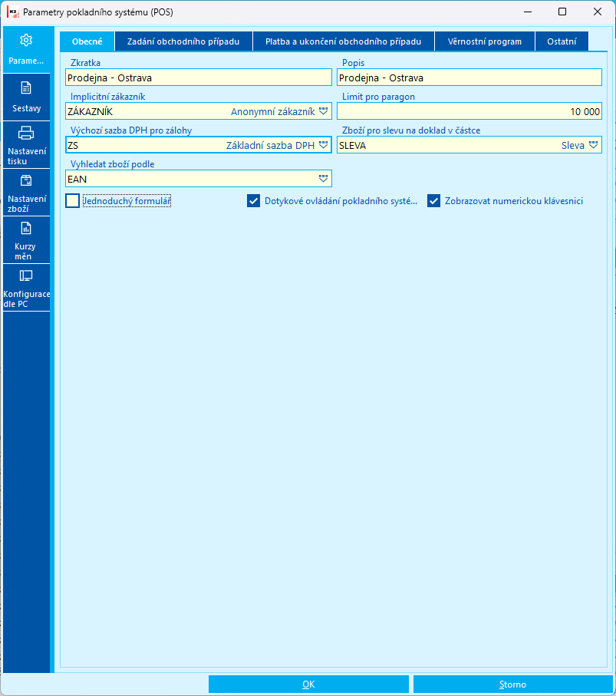Switch to Zadání obchodního případu tab

(x=183, y=41)
